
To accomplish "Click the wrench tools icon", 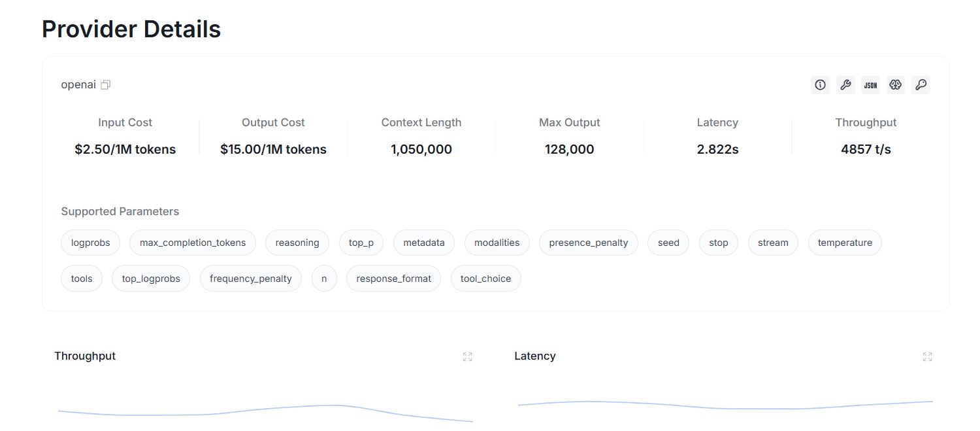I will [x=845, y=84].
